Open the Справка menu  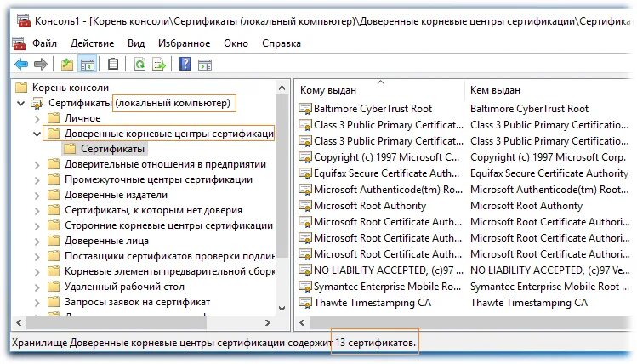282,43
